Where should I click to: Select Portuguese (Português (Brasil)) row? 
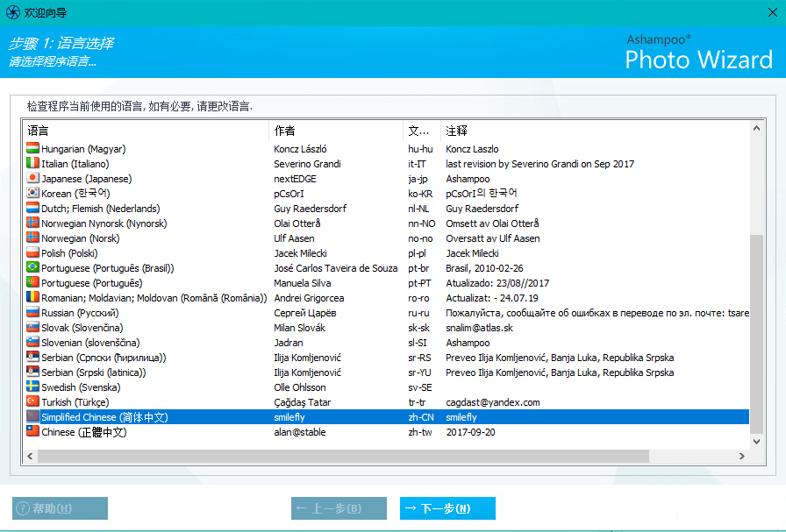387,268
